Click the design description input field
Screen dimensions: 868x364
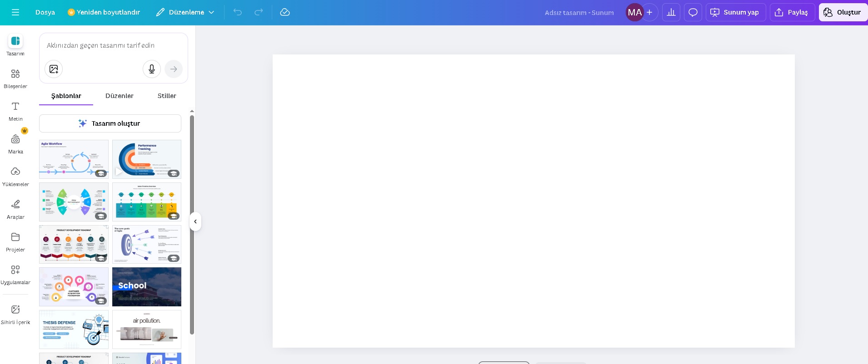pos(114,45)
